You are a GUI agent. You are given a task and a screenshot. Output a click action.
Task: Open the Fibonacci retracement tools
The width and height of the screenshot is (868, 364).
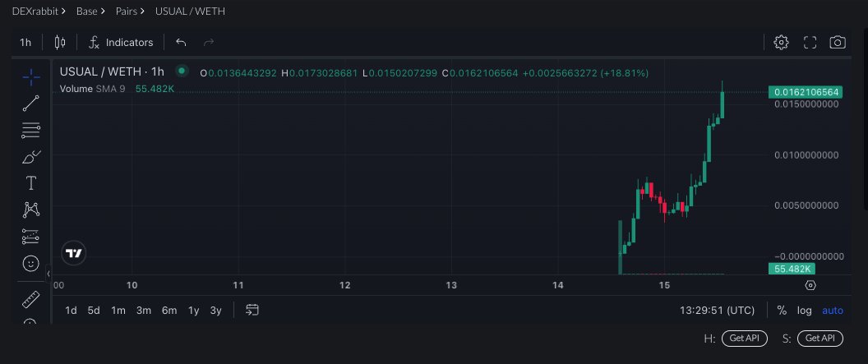(31, 131)
